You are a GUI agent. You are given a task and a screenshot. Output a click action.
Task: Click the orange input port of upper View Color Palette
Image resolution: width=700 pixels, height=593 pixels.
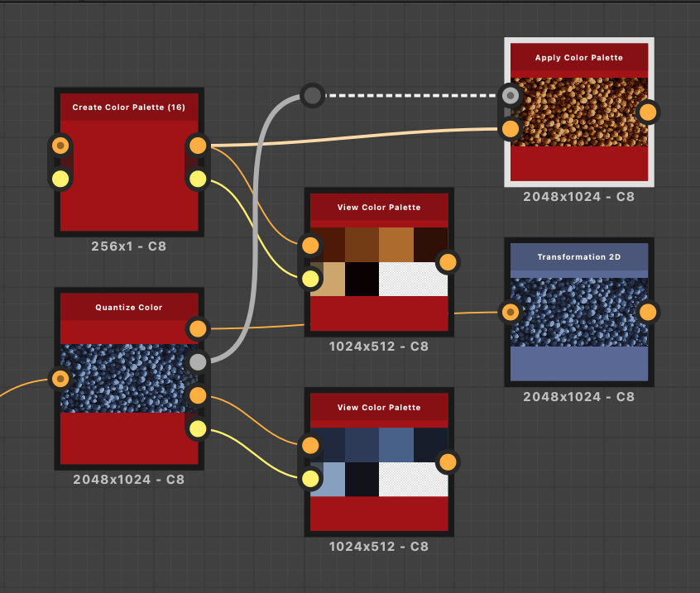pyautogui.click(x=310, y=245)
